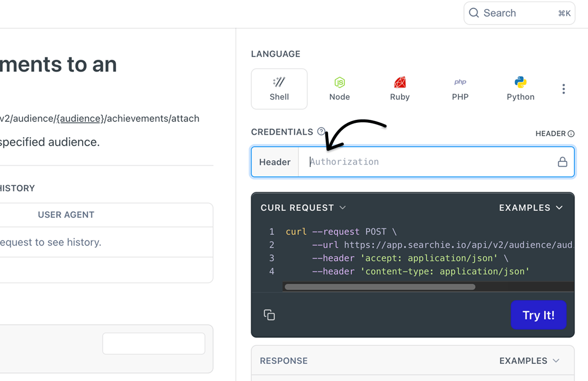The image size is (588, 381).
Task: Click the {audience} path parameter link
Action: pyautogui.click(x=80, y=119)
